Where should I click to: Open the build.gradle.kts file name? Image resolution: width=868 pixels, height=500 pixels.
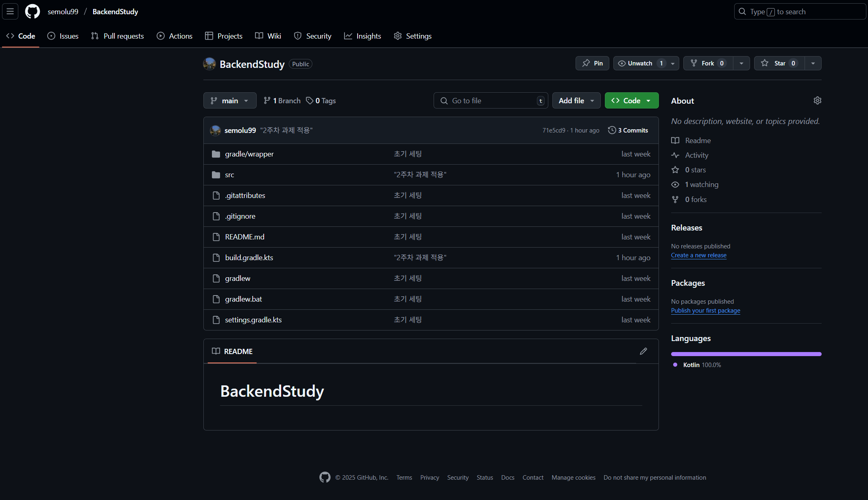tap(249, 258)
